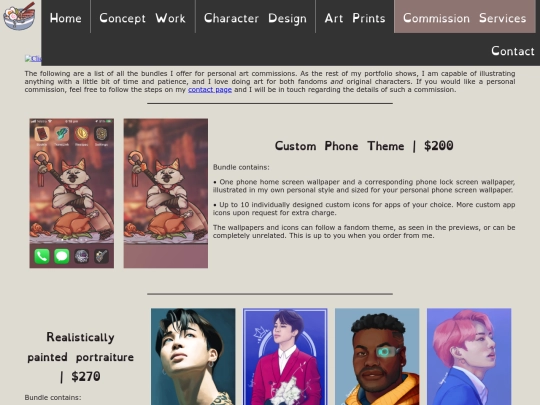Screen dimensions: 540x405
Task: Click the green phone call icon in the preview
Action: [42, 256]
